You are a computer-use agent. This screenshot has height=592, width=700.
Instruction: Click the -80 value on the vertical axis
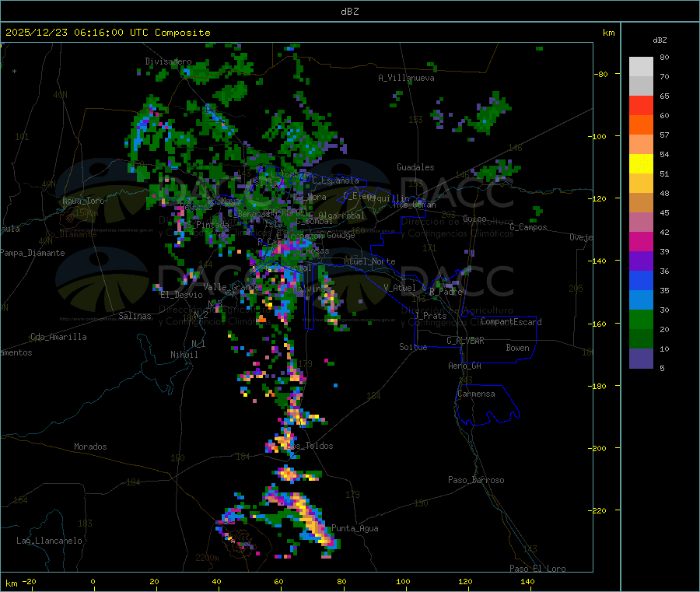point(601,74)
